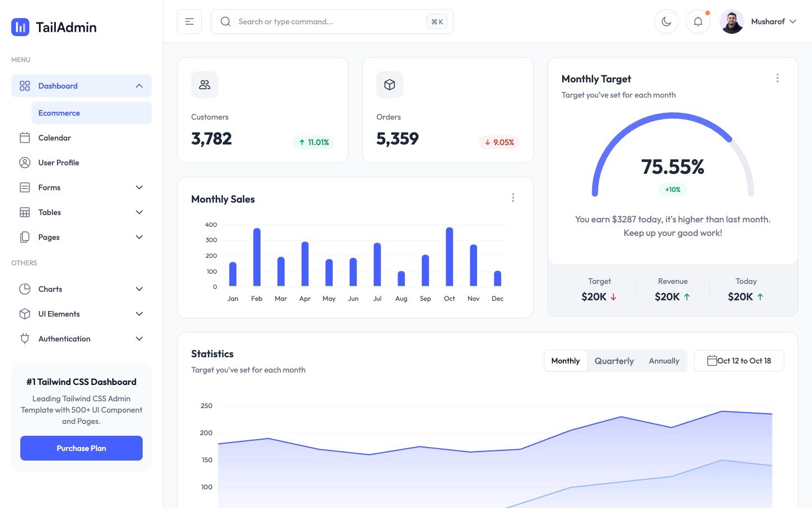This screenshot has width=812, height=508.
Task: Go to User Profile page
Action: (x=81, y=163)
